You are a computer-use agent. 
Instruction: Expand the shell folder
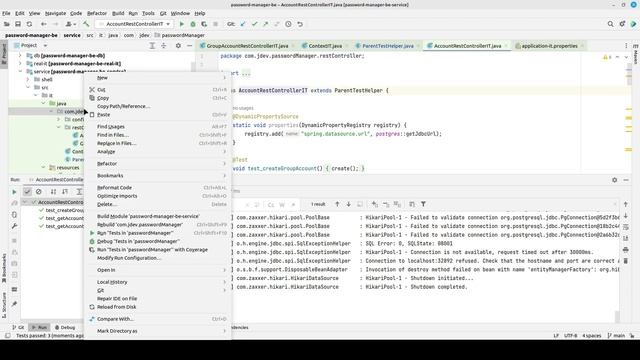click(x=28, y=79)
